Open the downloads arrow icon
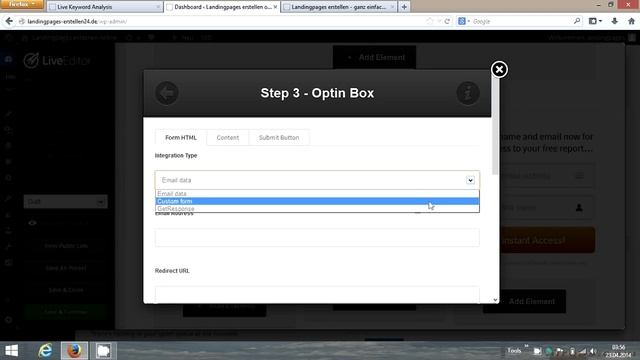The image size is (640, 360). (614, 21)
